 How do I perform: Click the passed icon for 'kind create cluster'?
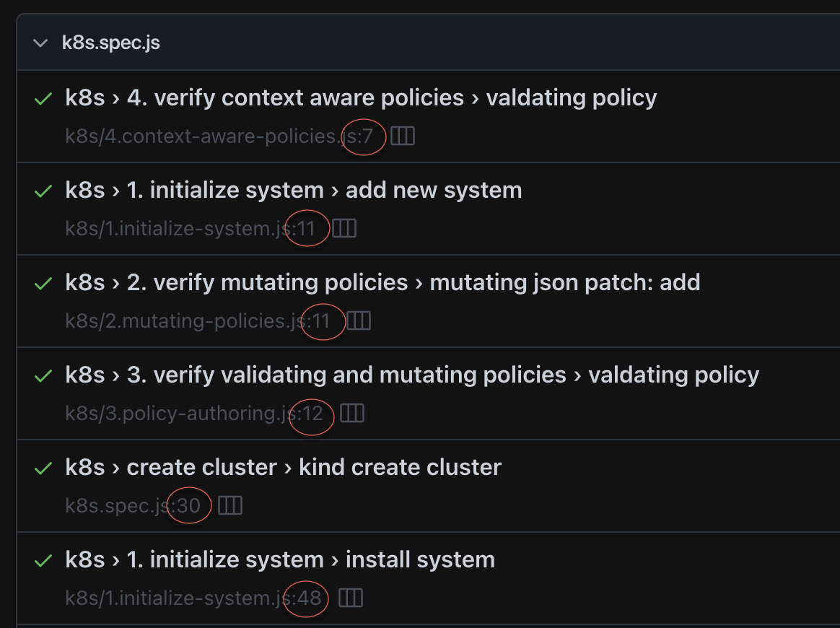click(43, 467)
